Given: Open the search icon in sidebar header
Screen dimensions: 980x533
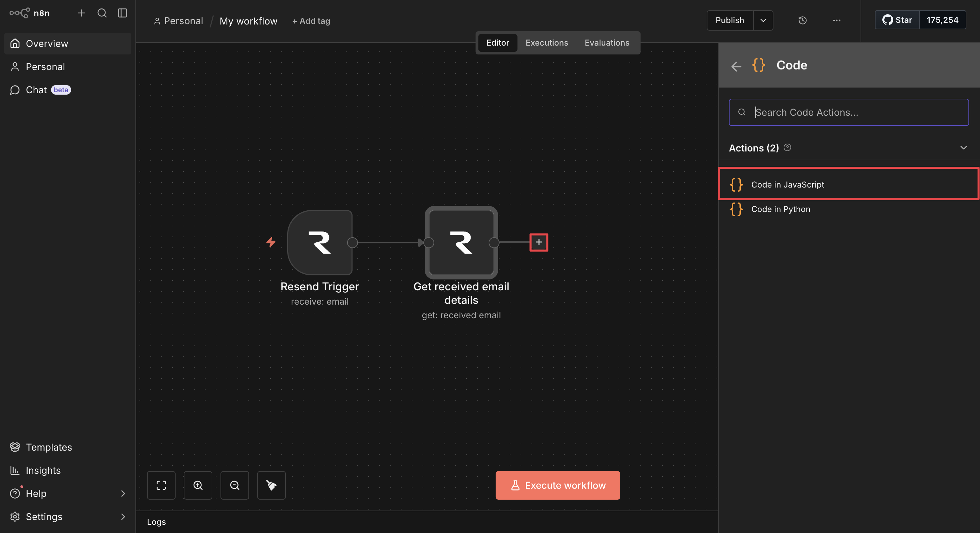Looking at the screenshot, I should coord(102,13).
